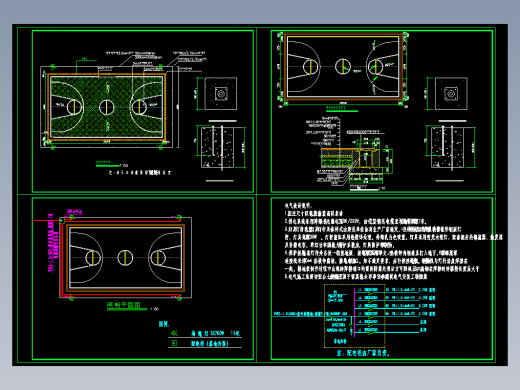The width and height of the screenshot is (520, 390).
Task: Click the red incoming power line at the left
Action: point(46,220)
